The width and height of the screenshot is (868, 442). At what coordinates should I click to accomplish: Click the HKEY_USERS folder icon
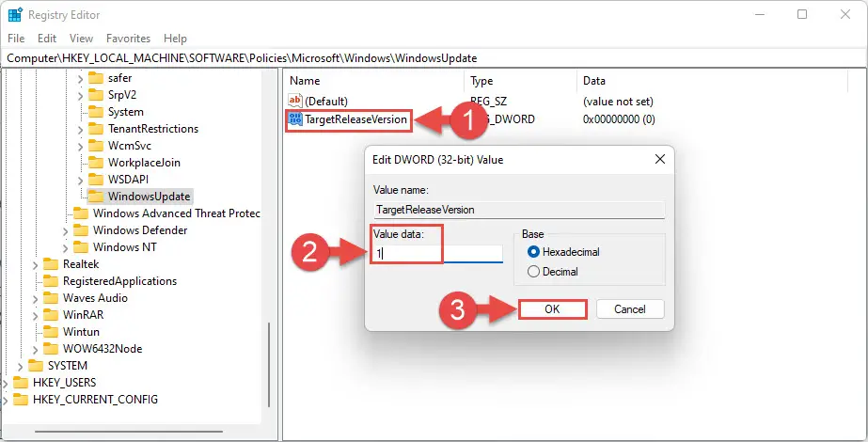pyautogui.click(x=21, y=382)
